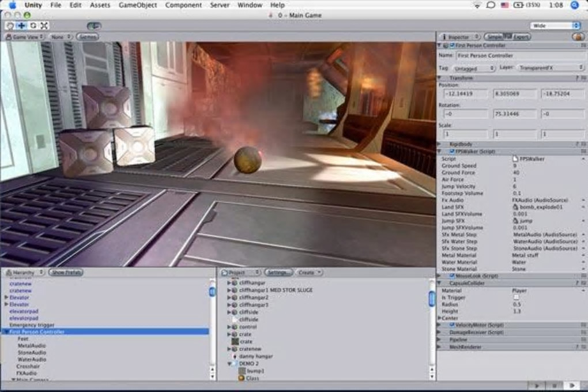Click the Step frame button at bottom right
Screen dimensions: 588x392
coord(572,385)
